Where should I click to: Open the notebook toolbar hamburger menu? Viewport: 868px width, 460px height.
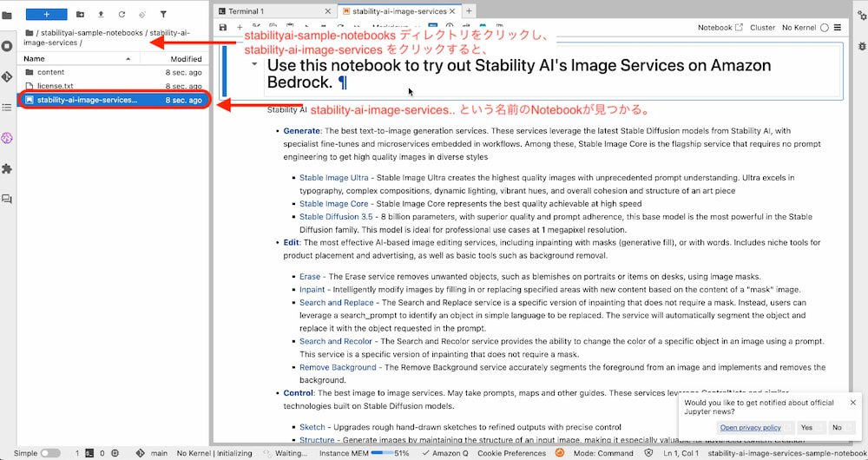pyautogui.click(x=838, y=28)
